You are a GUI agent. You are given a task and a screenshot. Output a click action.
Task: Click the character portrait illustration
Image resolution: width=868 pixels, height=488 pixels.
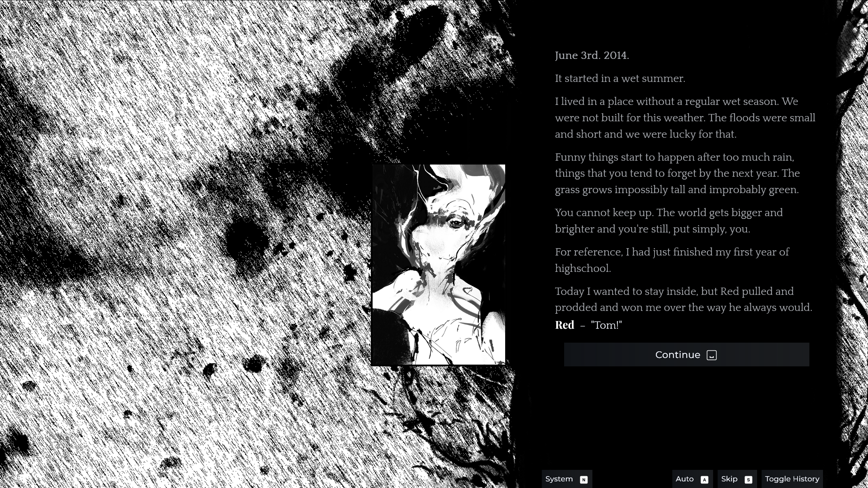coord(439,265)
